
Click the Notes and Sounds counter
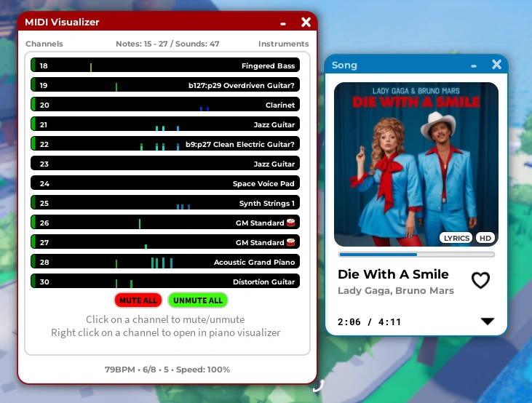pyautogui.click(x=167, y=44)
